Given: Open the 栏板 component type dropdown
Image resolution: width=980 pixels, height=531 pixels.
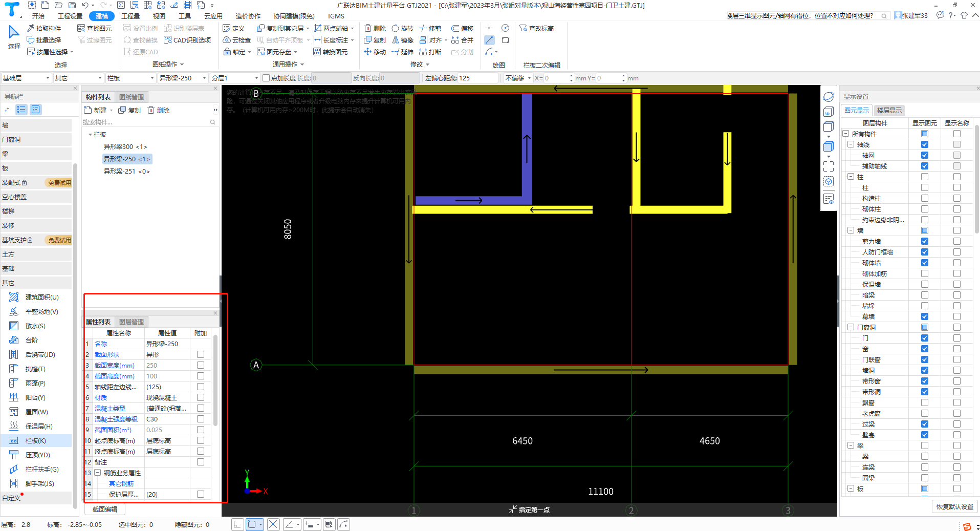Looking at the screenshot, I should pos(130,78).
